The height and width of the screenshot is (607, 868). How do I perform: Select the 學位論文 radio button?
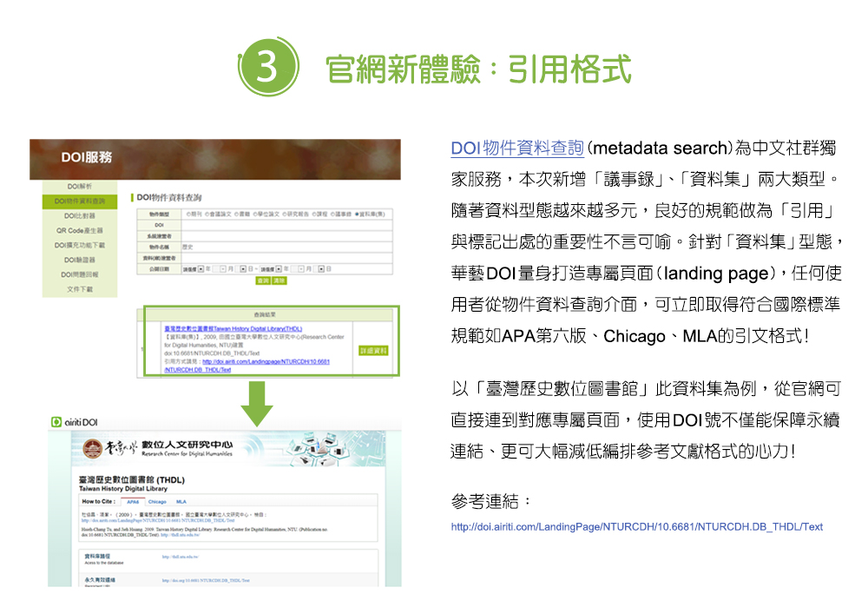[x=255, y=214]
